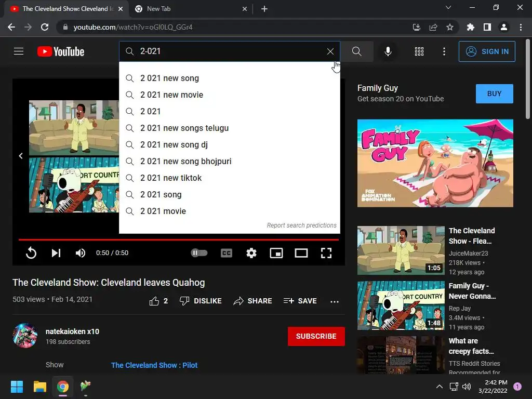Select suggestion '2 021 new song dj'
The width and height of the screenshot is (532, 399).
(x=229, y=144)
